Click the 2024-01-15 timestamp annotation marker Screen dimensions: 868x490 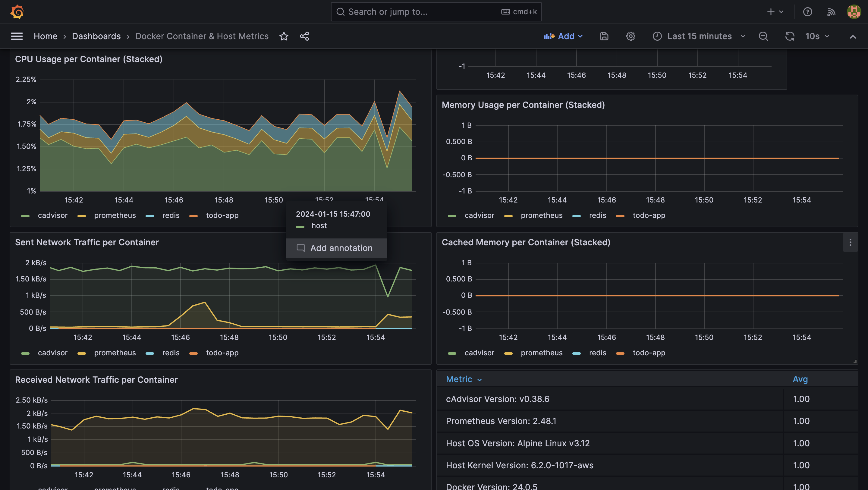click(x=333, y=213)
